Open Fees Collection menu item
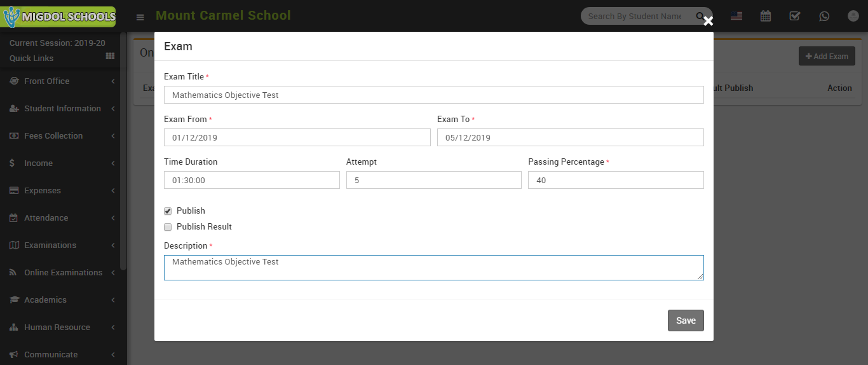868x365 pixels. pos(60,136)
